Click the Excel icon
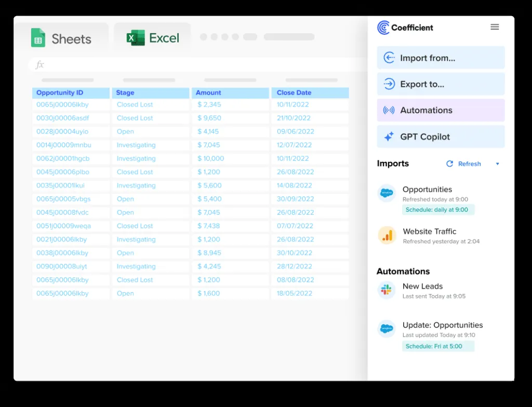 click(x=136, y=38)
